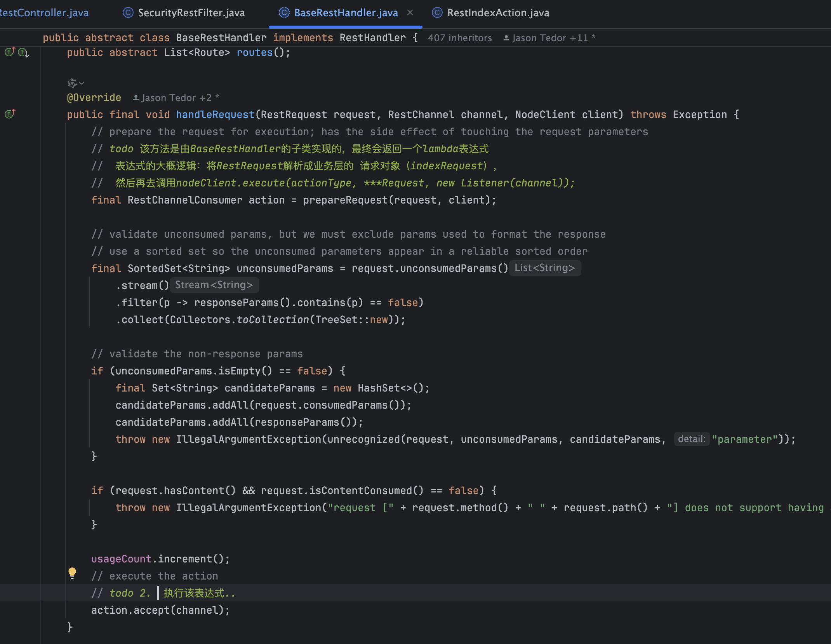Switch to the RestController.java tab

44,13
